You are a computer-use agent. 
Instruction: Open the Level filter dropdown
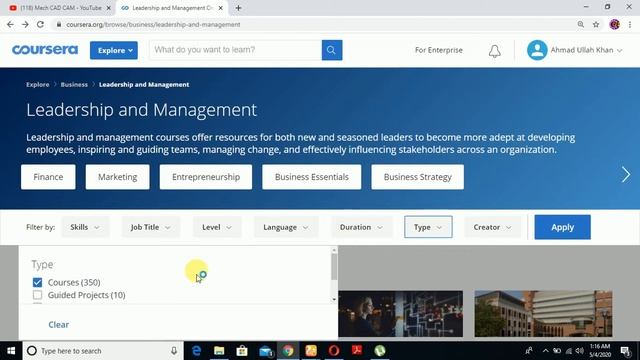tap(217, 227)
